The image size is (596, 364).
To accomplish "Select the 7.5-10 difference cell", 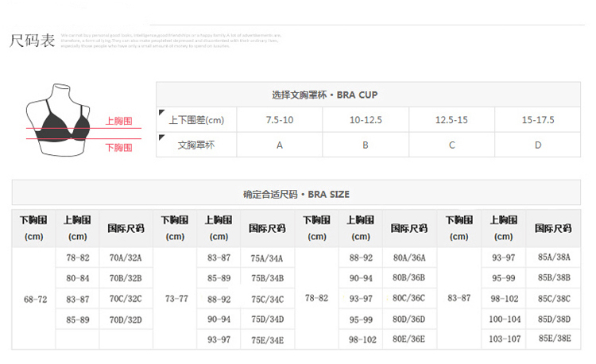I will [x=280, y=120].
